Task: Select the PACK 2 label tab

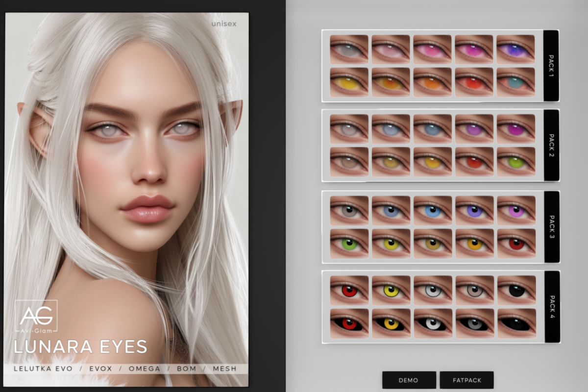Action: click(551, 145)
